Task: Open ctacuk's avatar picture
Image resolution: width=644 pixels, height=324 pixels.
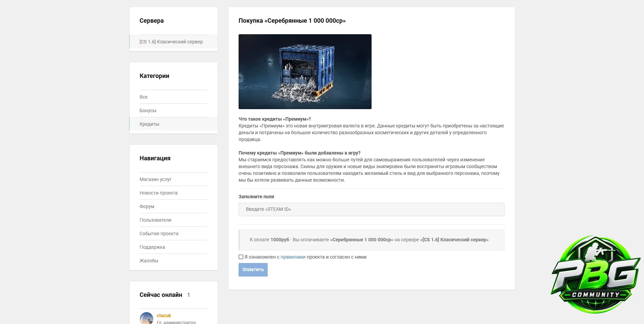Action: pyautogui.click(x=147, y=318)
